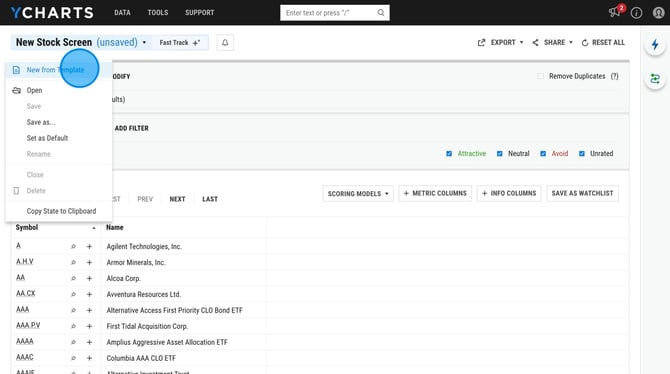The width and height of the screenshot is (670, 374).
Task: Focus the top search text field
Action: [x=329, y=13]
